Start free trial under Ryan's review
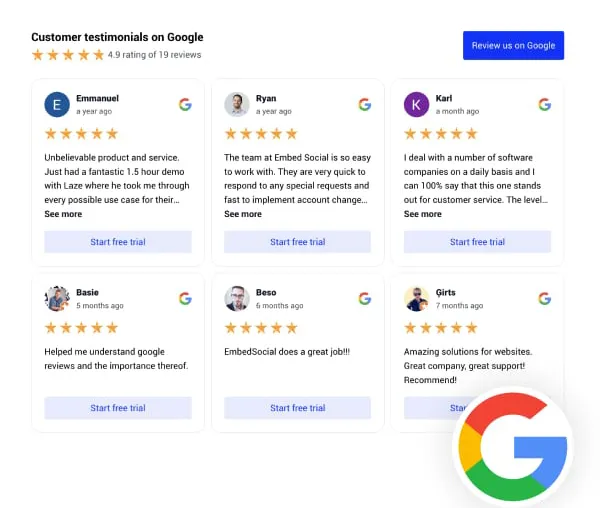The image size is (600, 508). (x=297, y=242)
